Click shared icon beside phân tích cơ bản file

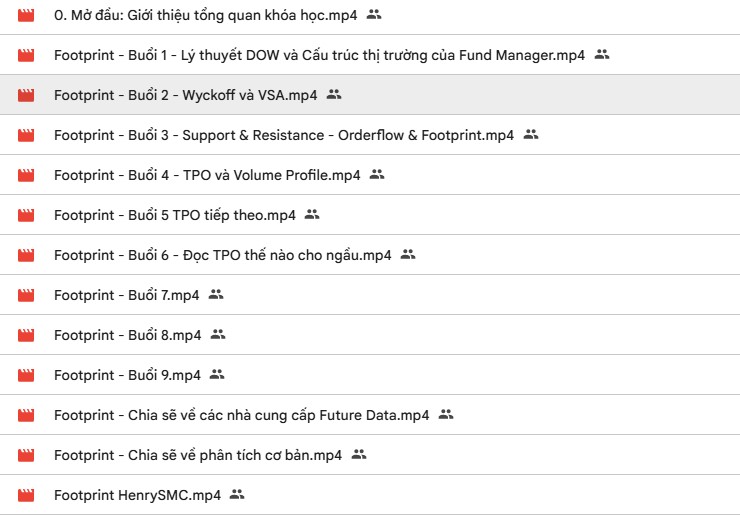click(359, 455)
